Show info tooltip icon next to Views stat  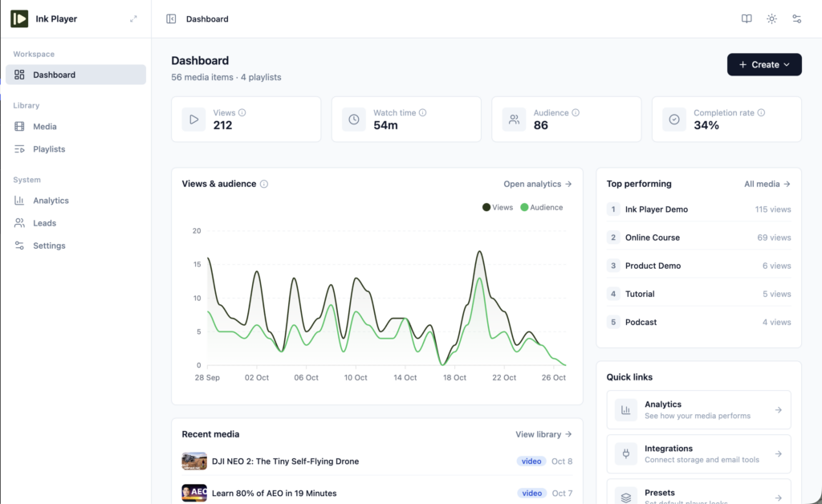tap(242, 112)
